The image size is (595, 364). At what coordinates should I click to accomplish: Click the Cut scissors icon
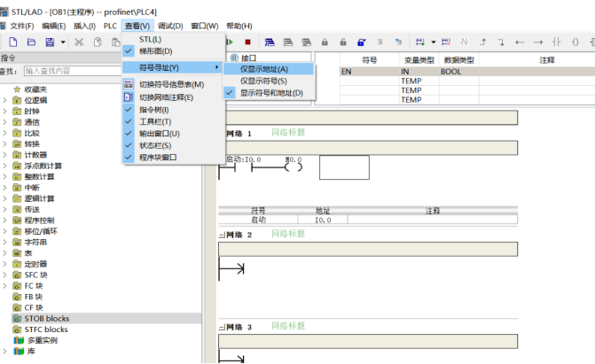(x=79, y=43)
